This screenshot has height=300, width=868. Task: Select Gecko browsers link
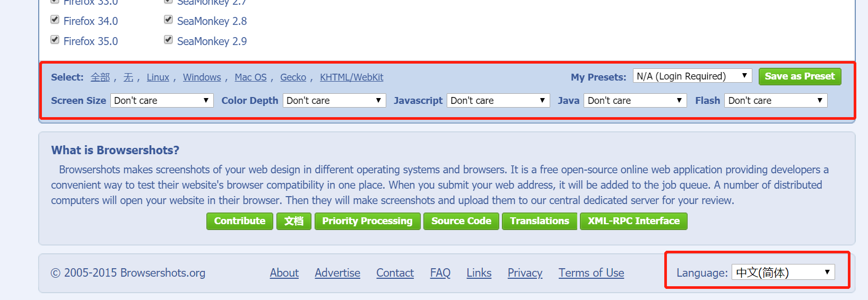[x=293, y=77]
